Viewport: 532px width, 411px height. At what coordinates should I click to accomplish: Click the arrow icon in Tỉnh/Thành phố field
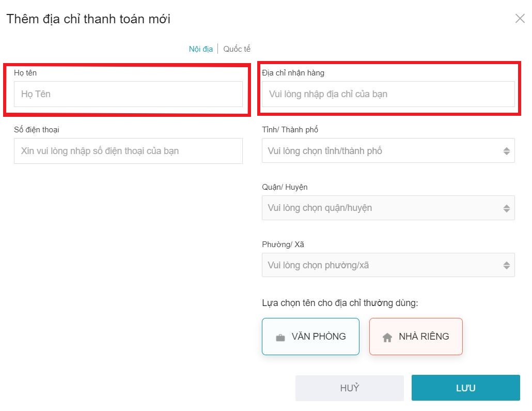pos(506,151)
